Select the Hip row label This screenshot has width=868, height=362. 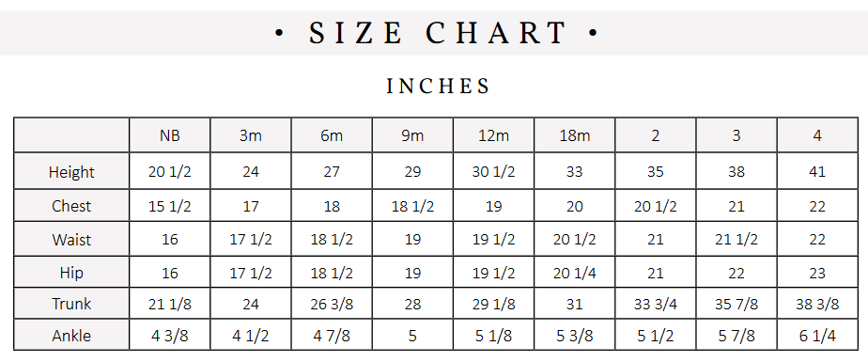tap(71, 272)
